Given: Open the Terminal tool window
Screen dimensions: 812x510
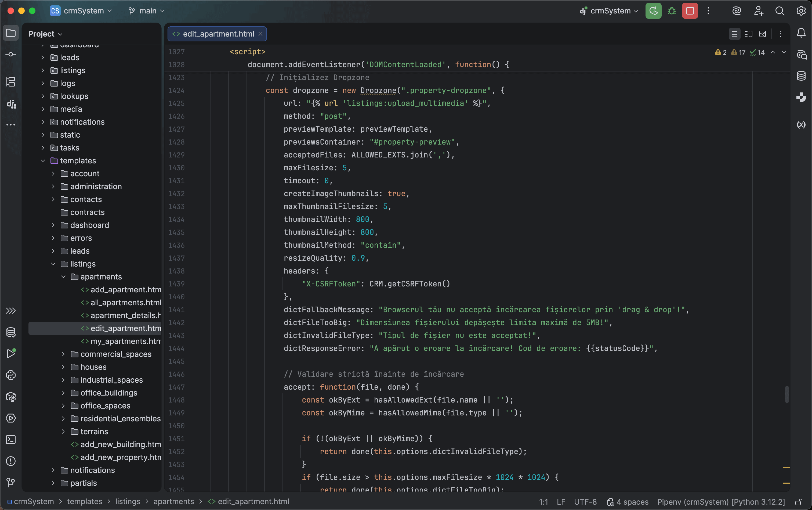Looking at the screenshot, I should click(11, 440).
